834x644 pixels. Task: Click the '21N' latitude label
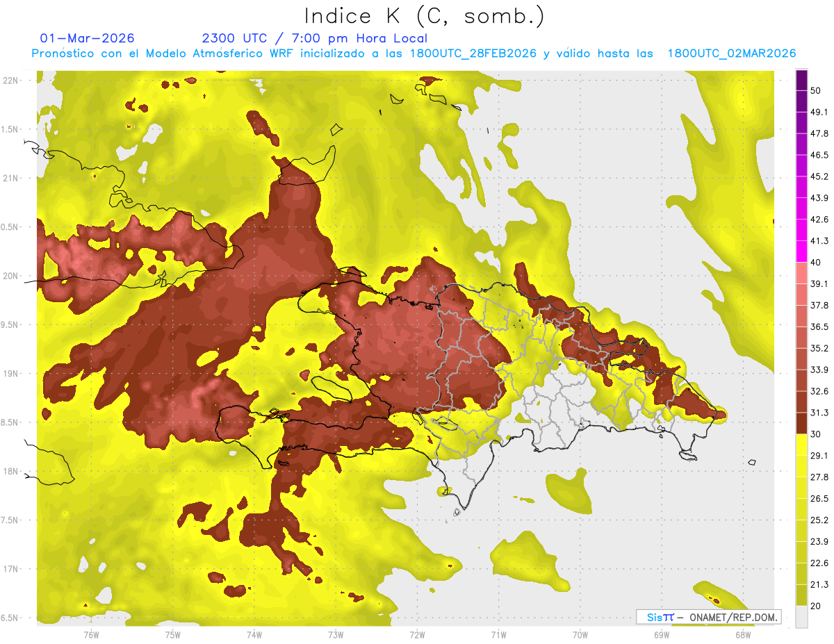click(x=11, y=179)
